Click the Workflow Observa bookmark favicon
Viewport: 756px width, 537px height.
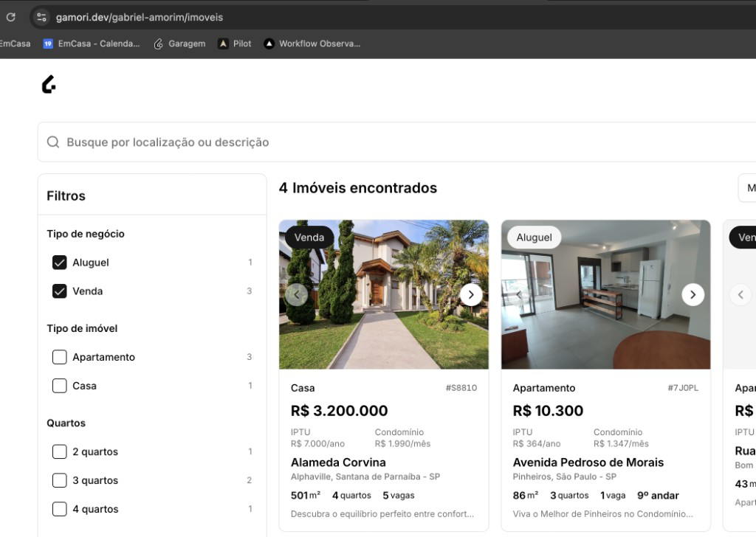pos(269,44)
